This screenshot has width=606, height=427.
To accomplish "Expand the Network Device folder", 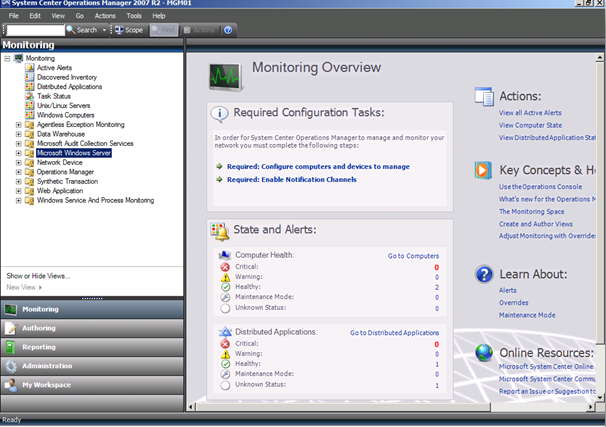I will point(18,163).
